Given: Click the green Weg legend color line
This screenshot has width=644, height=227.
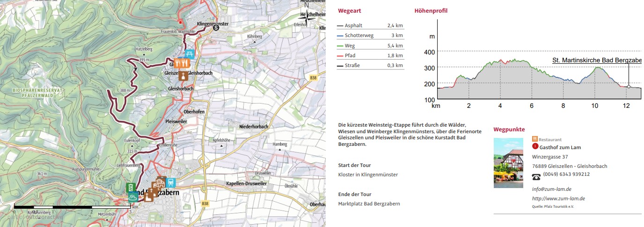Looking at the screenshot, I should (340, 46).
